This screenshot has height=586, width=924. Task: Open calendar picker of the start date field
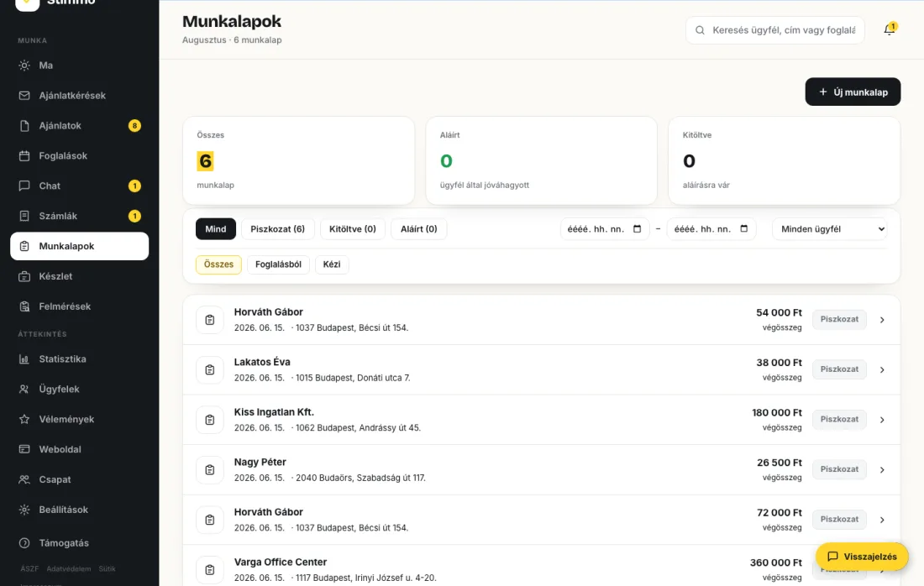pos(637,228)
